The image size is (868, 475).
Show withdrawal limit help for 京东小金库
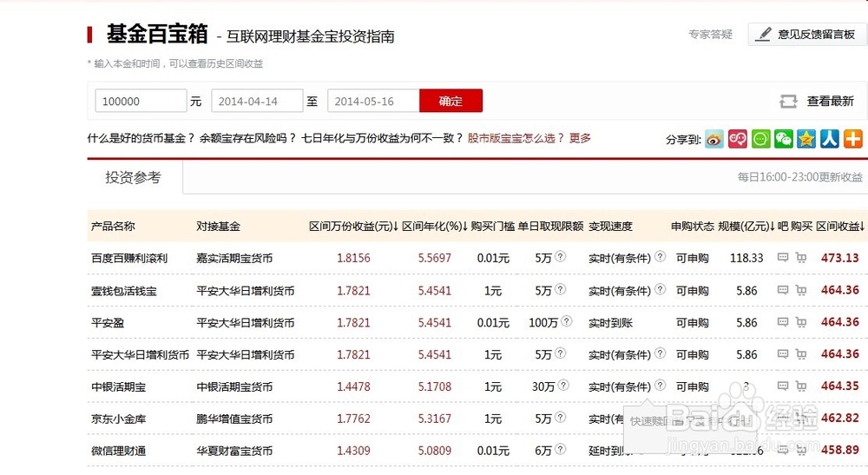[560, 417]
